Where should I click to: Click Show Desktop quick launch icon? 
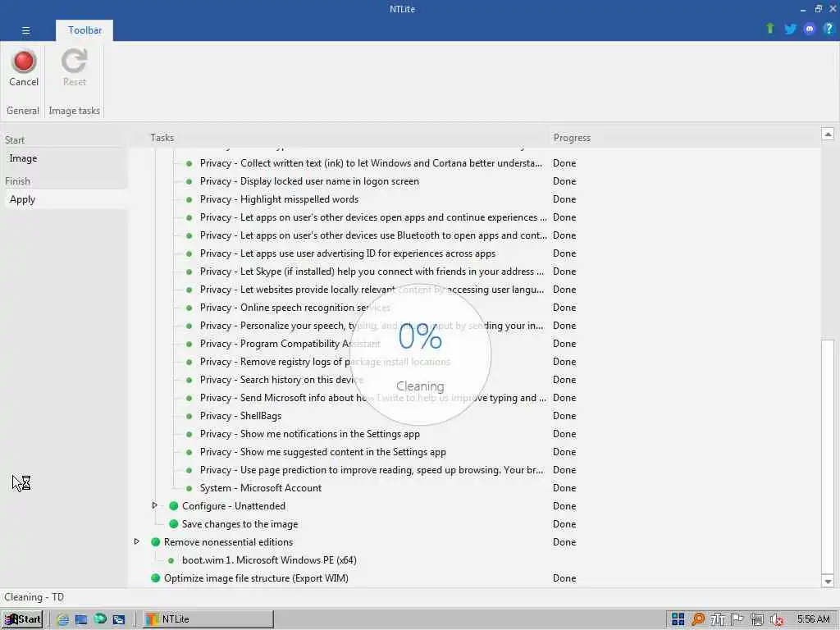click(81, 619)
